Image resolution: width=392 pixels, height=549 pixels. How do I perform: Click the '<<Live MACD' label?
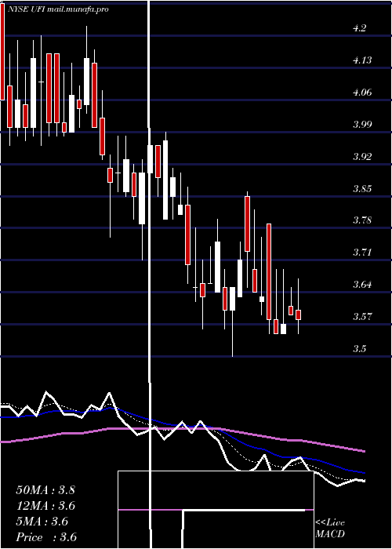pyautogui.click(x=330, y=529)
